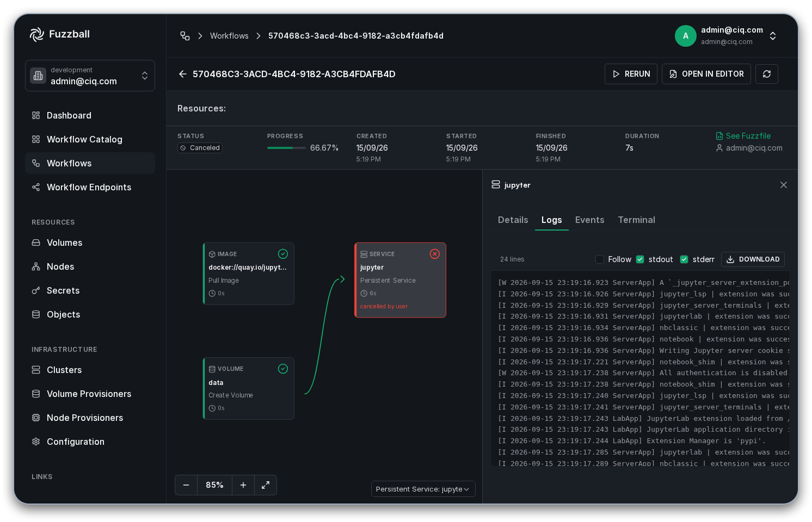The height and width of the screenshot is (522, 812).
Task: Open Dashboard in the sidebar
Action: pos(90,115)
